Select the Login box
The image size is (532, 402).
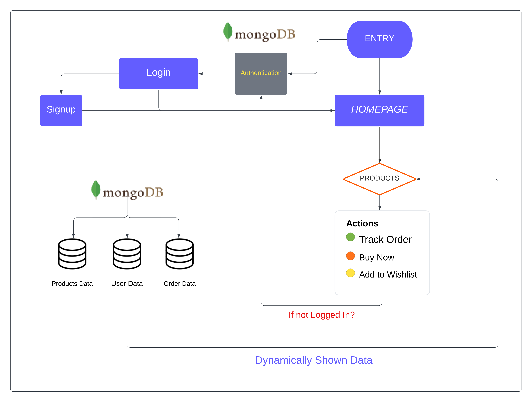159,74
